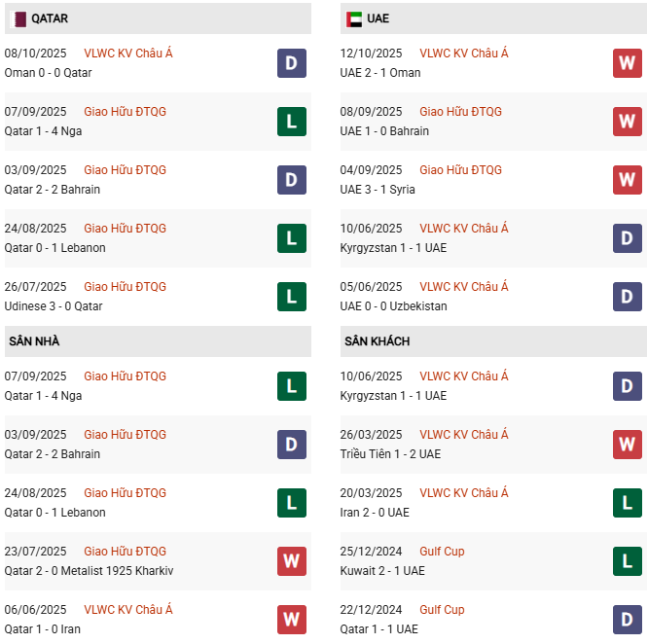Click draw badge for Oman 0-0 Qatar
Viewport: 648px width, 644px height.
point(291,63)
